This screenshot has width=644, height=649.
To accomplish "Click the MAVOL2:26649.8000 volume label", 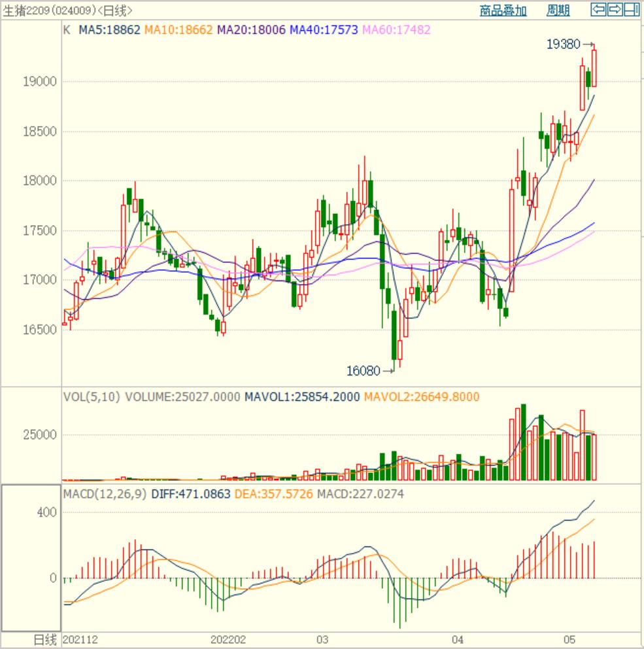I will [421, 396].
